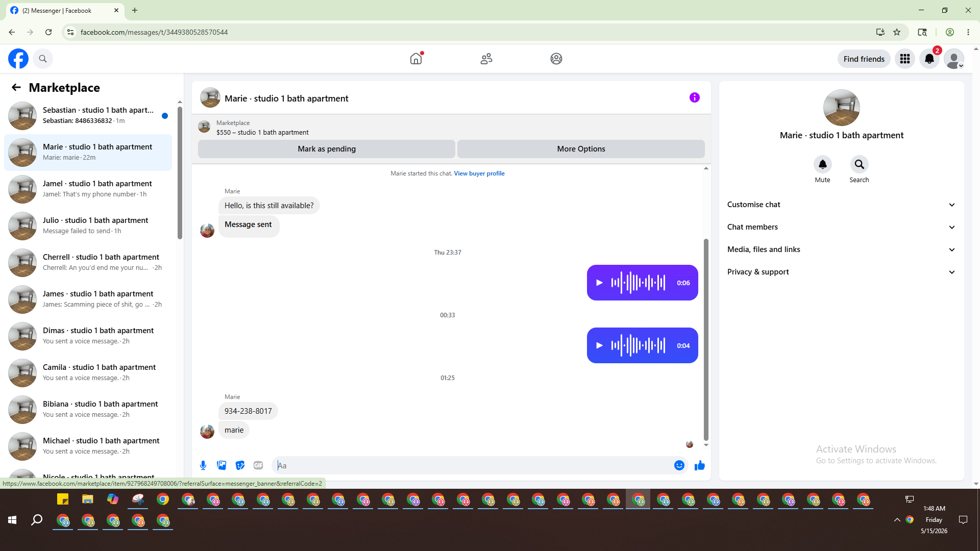Open File Explorer from the taskbar
Image resolution: width=980 pixels, height=551 pixels.
tap(88, 499)
